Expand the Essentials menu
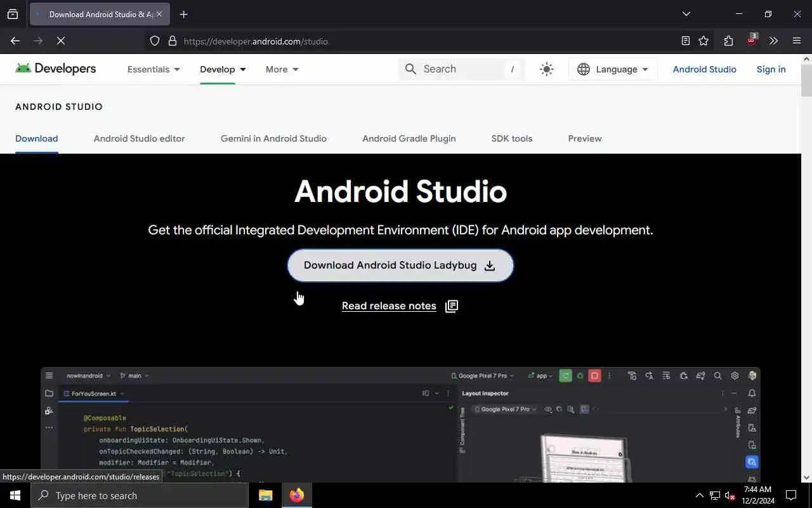Viewport: 812px width, 508px height. 154,69
